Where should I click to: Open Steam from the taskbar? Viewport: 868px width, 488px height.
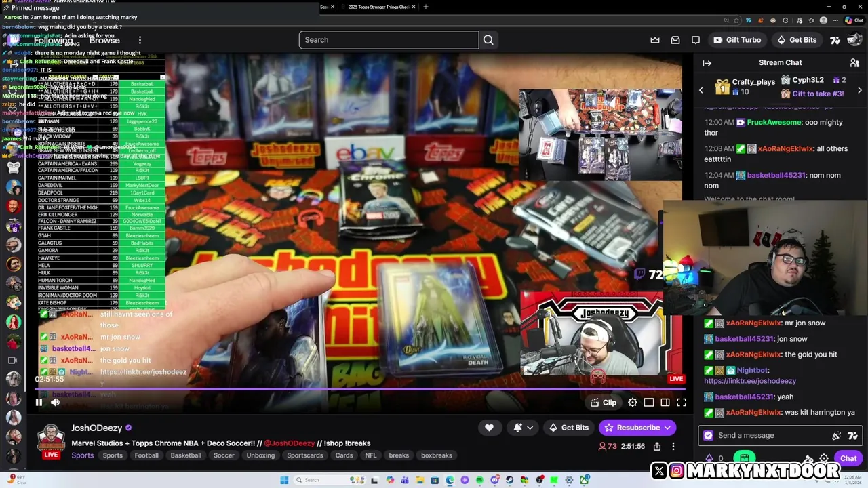[x=509, y=480]
